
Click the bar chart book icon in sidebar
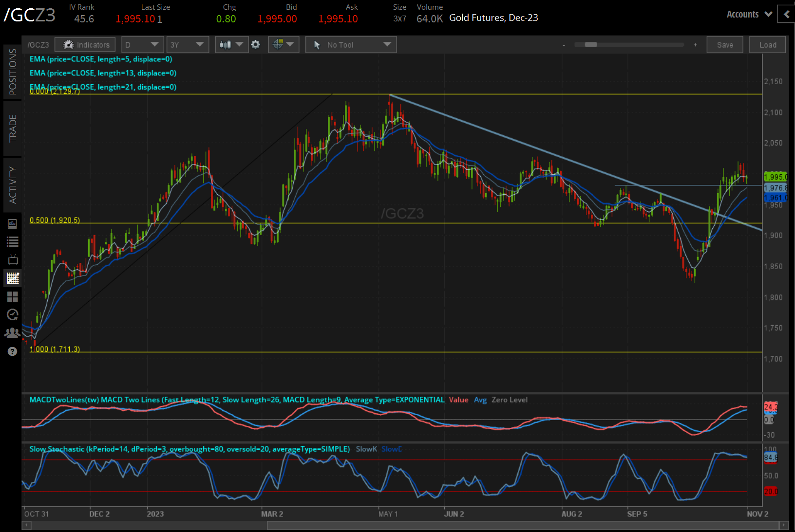click(13, 224)
